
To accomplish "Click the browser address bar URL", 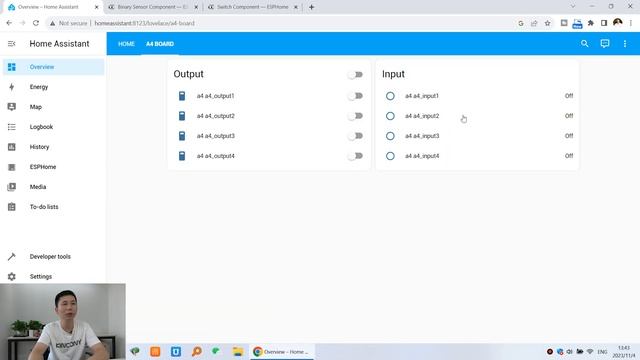I will click(x=144, y=23).
